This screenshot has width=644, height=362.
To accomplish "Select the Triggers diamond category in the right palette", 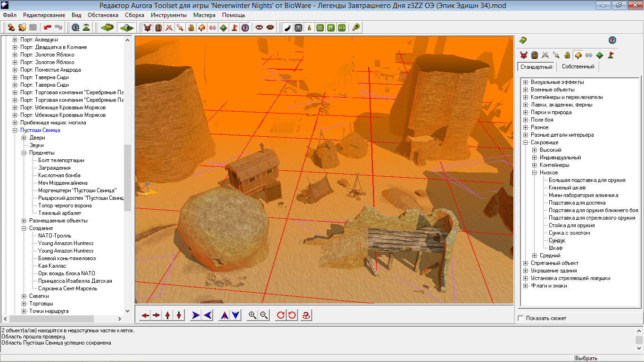I will tap(599, 55).
